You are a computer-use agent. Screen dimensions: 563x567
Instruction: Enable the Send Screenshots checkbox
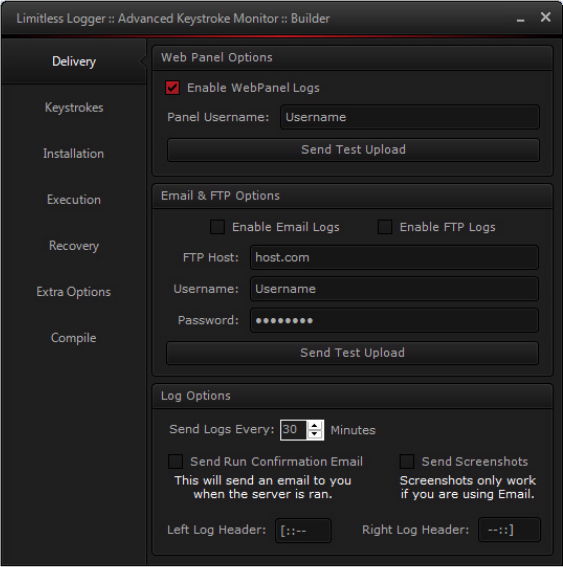(407, 461)
